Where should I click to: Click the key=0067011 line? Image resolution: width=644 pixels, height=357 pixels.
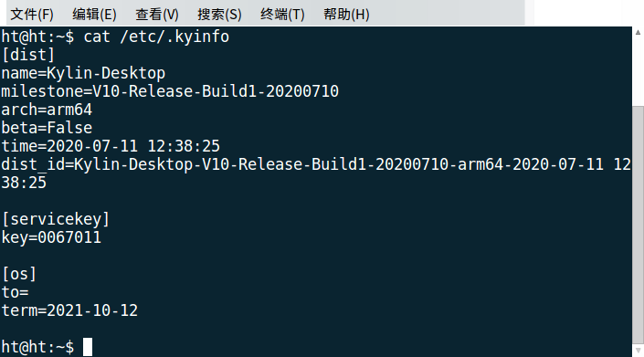coord(51,237)
